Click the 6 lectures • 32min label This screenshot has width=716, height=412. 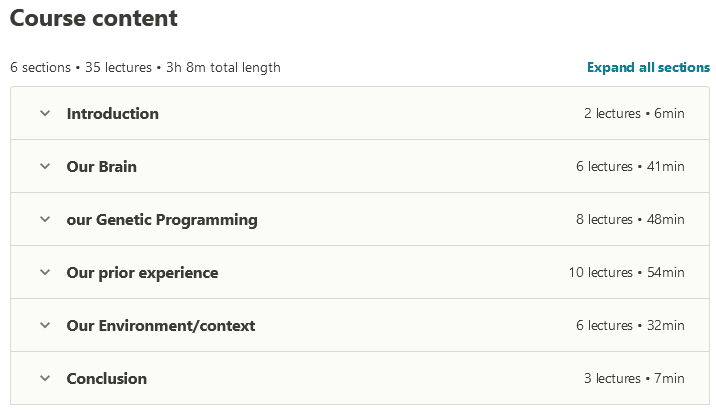coord(630,326)
